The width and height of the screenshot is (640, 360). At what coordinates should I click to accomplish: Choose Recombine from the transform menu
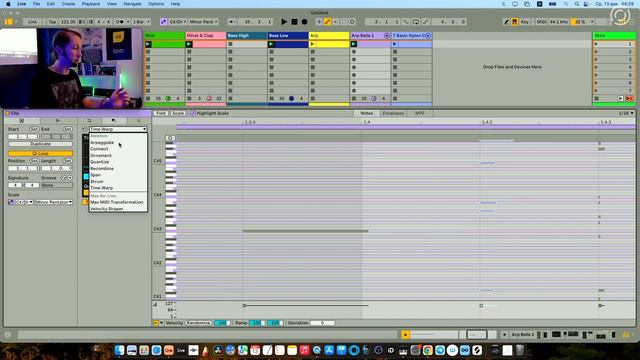pos(102,169)
